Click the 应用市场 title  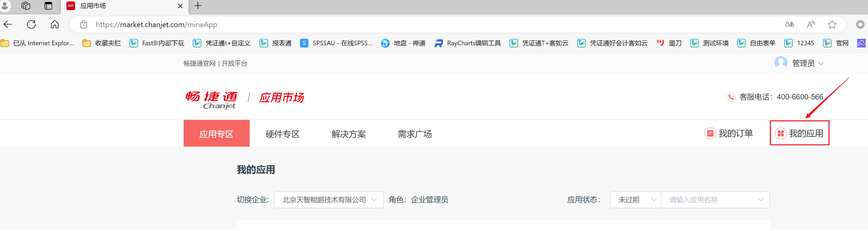(x=282, y=98)
